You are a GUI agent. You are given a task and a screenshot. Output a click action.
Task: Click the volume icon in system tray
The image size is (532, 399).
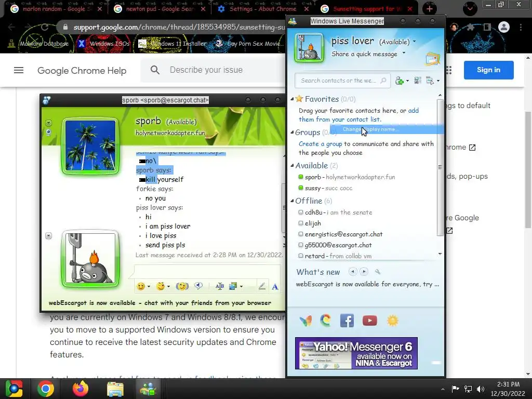[480, 389]
